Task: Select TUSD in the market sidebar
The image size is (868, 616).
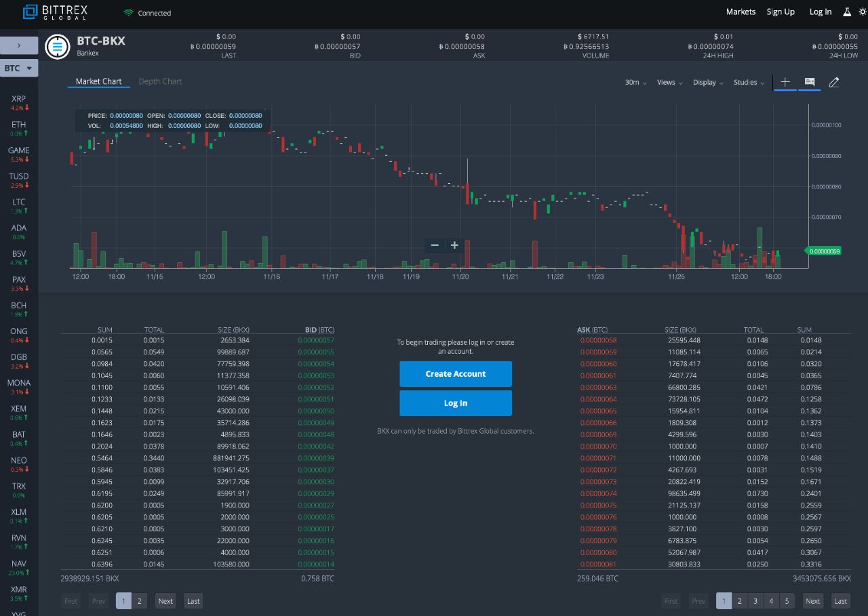Action: click(19, 180)
